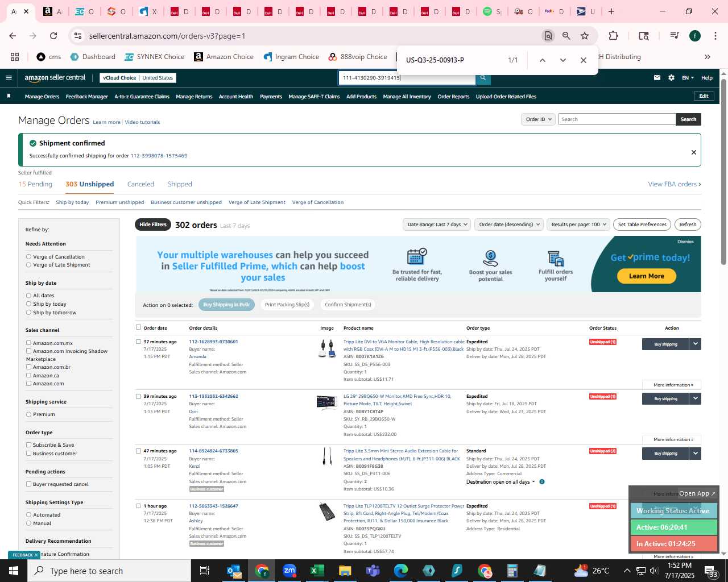The image size is (728, 582).
Task: Check the select-all orders checkbox
Action: pyautogui.click(x=138, y=327)
